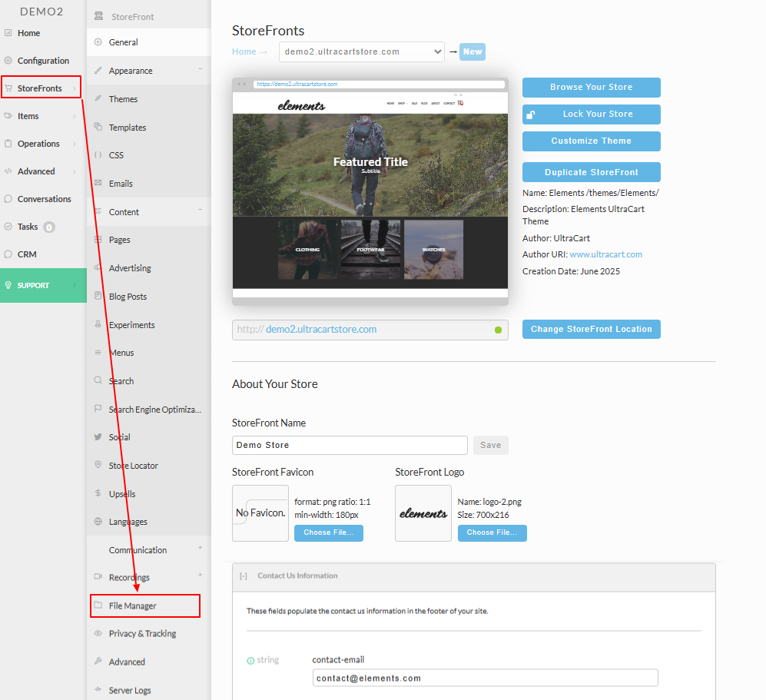Click the Upsells dollar sign icon
This screenshot has height=700, width=766.
(x=98, y=493)
